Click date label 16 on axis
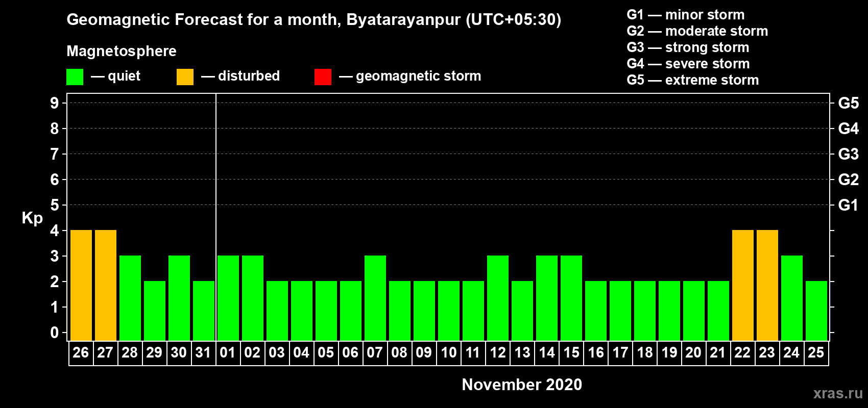The image size is (868, 408). (595, 353)
